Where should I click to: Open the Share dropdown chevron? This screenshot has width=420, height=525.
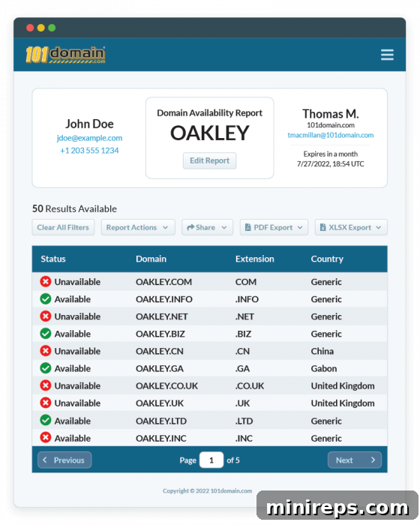224,227
